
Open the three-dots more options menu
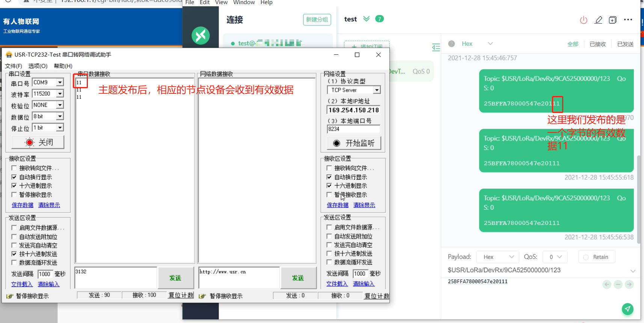pos(628,20)
